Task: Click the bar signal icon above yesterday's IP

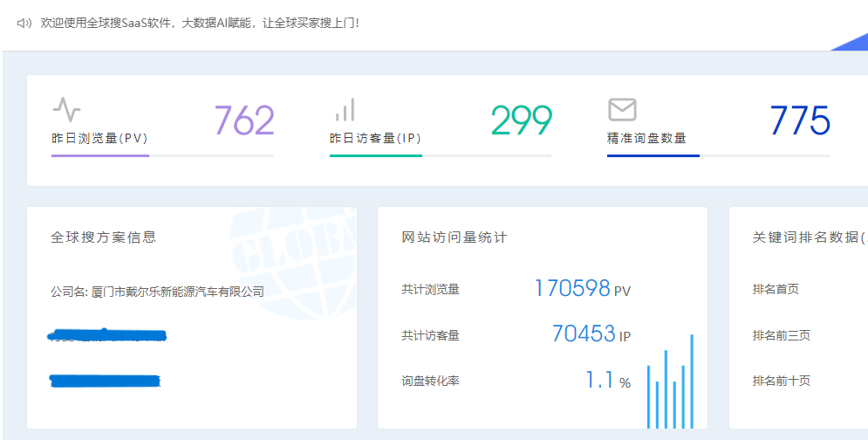Action: tap(345, 109)
